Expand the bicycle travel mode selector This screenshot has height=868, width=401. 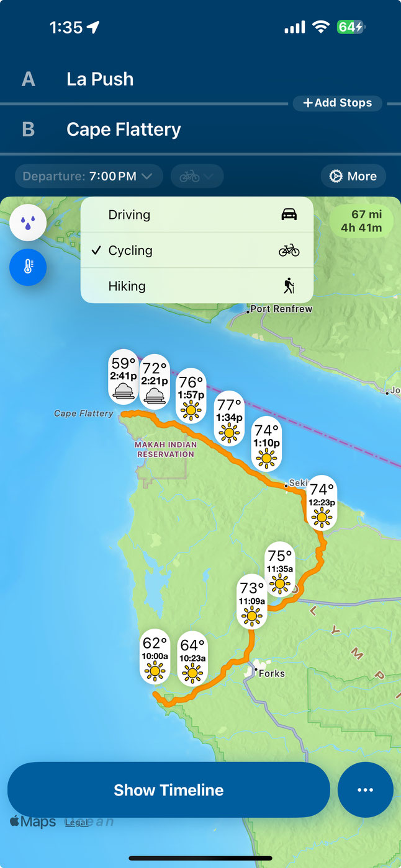pos(197,176)
